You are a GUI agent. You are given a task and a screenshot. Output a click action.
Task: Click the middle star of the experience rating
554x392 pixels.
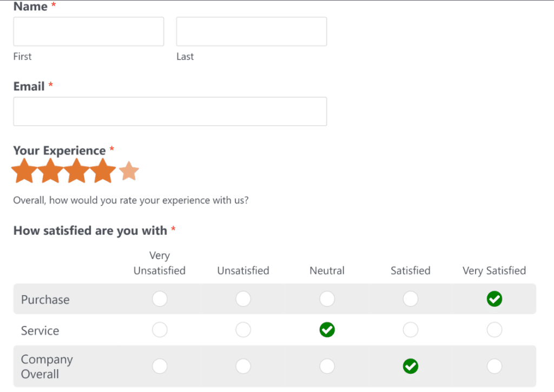tap(76, 170)
